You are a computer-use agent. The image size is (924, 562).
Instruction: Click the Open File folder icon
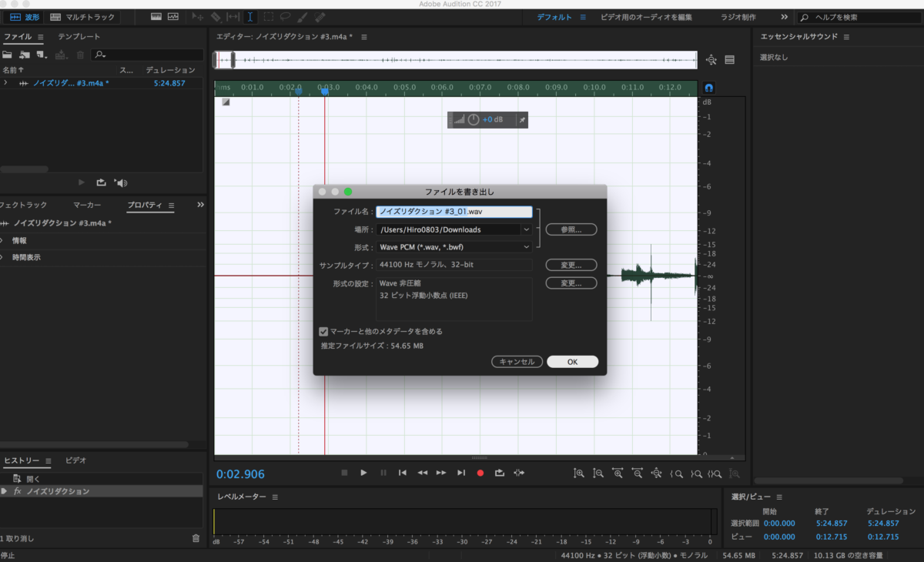(x=7, y=55)
